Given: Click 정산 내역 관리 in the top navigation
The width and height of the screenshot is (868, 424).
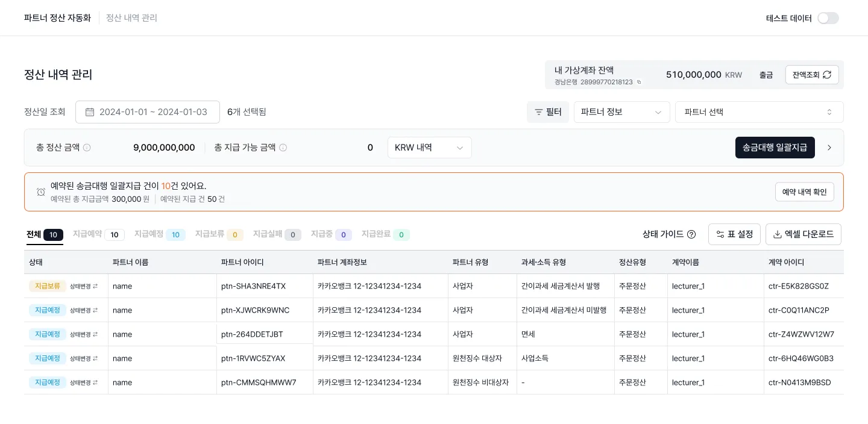Looking at the screenshot, I should click(130, 17).
